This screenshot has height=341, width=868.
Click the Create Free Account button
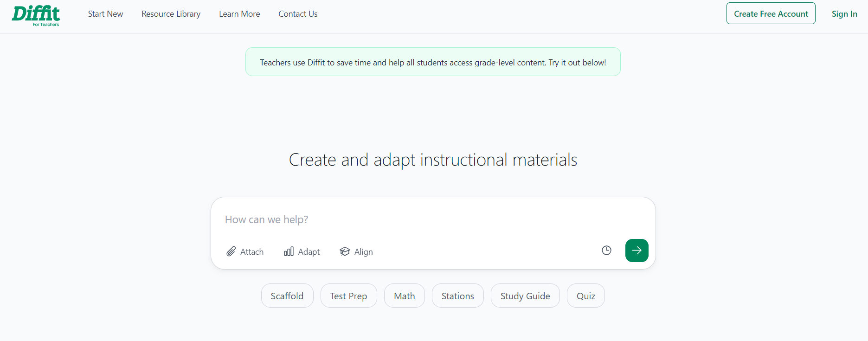(x=771, y=13)
